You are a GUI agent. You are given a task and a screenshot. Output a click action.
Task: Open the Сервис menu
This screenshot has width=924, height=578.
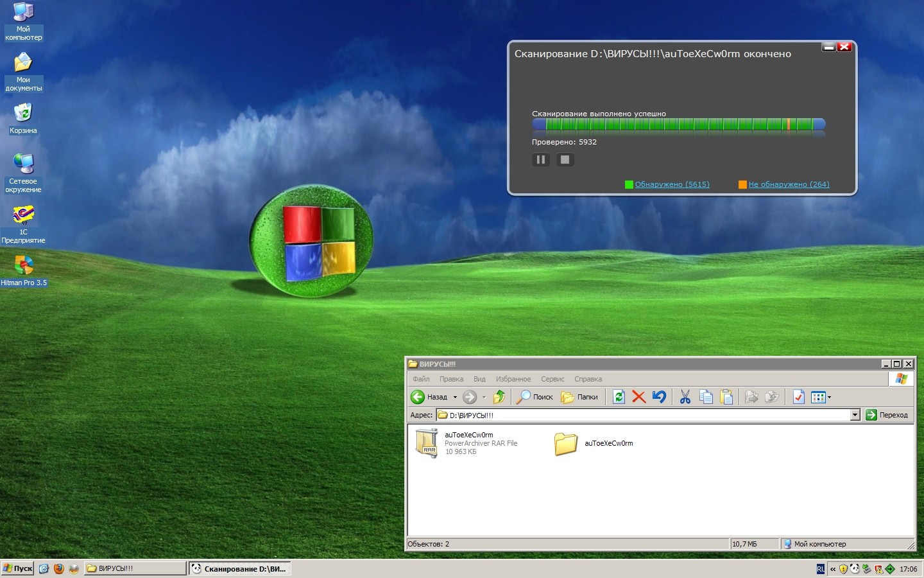click(552, 379)
